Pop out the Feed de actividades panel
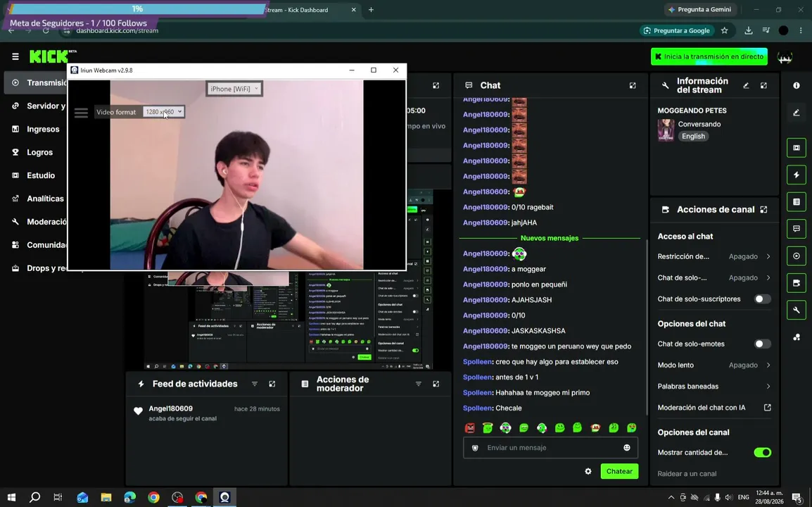 tap(272, 384)
